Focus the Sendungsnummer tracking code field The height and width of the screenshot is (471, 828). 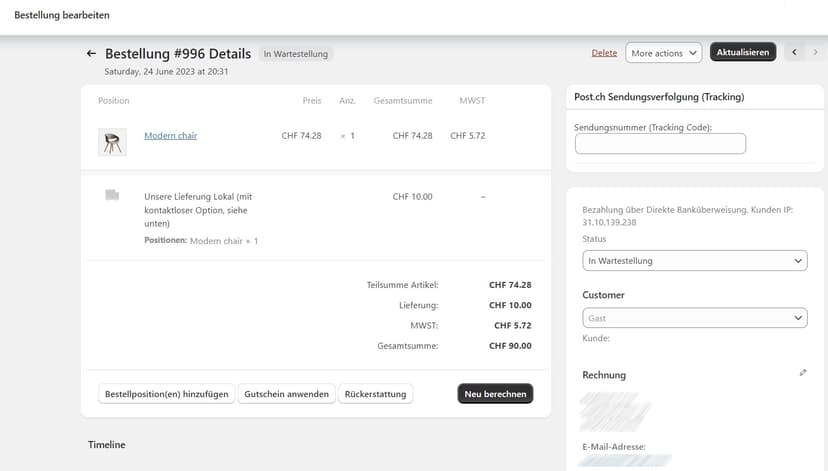[x=660, y=144]
